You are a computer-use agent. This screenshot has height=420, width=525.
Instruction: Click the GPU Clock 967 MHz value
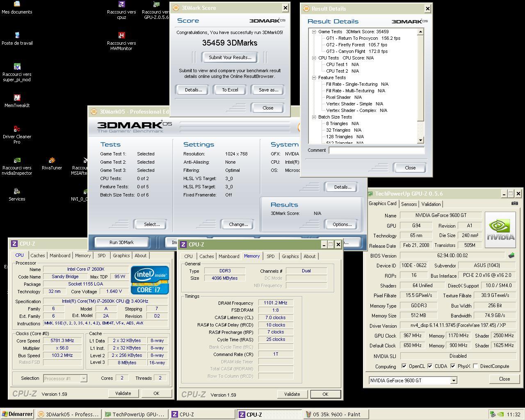click(x=413, y=336)
